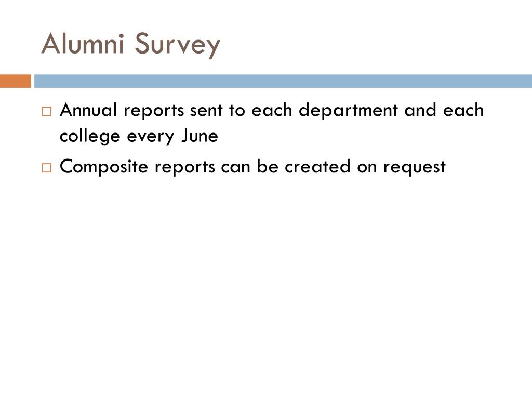The width and height of the screenshot is (532, 399).
Task: Select the square bullet before Composite reports
Action: [x=47, y=168]
